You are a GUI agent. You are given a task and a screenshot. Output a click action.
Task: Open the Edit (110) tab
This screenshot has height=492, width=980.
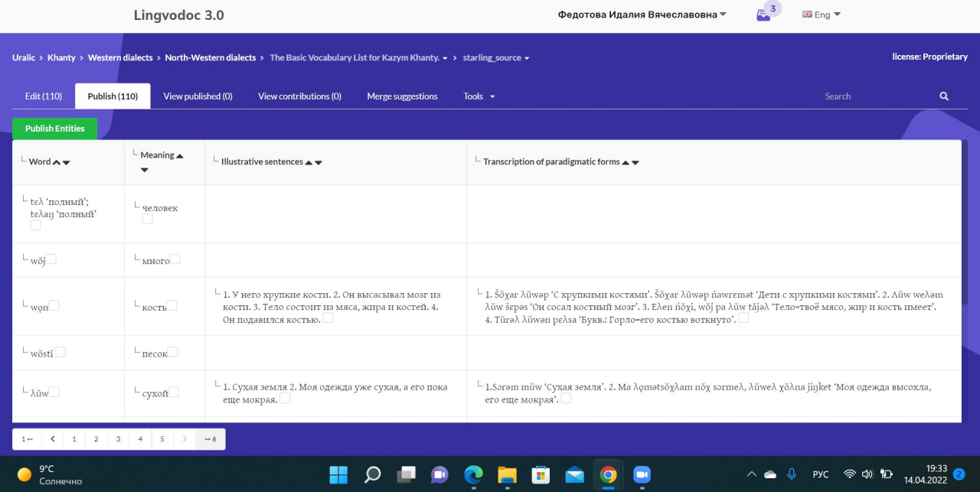(x=43, y=96)
